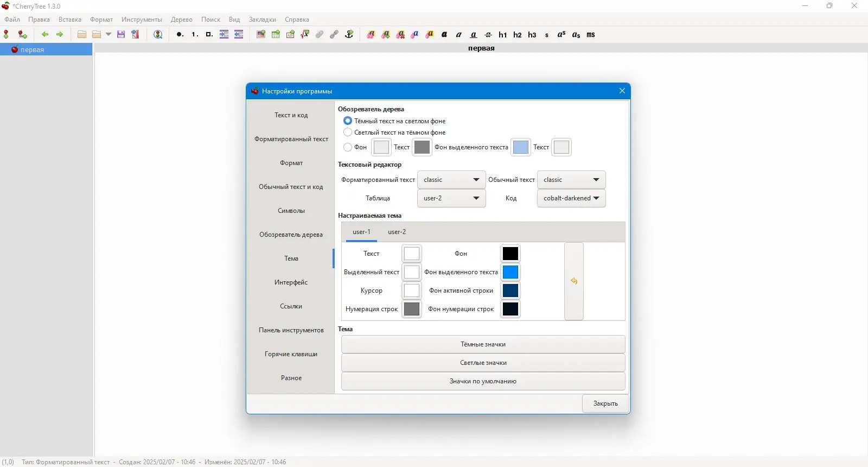Expand the 'Код' cobalt-darkened dropdown
The height and width of the screenshot is (467, 868).
coord(571,198)
